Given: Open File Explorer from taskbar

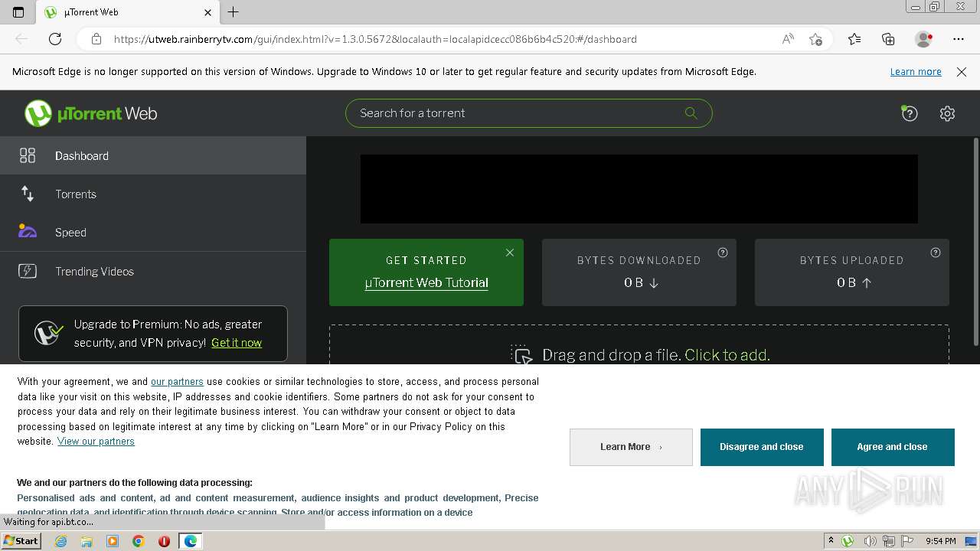Looking at the screenshot, I should [87, 541].
